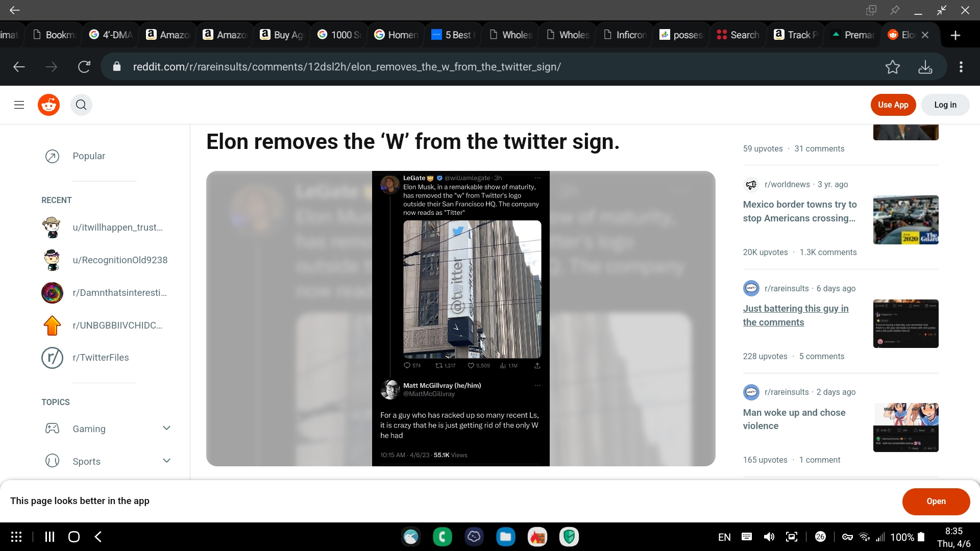This screenshot has width=980, height=551.
Task: Tap Open in app banner button
Action: pos(936,502)
